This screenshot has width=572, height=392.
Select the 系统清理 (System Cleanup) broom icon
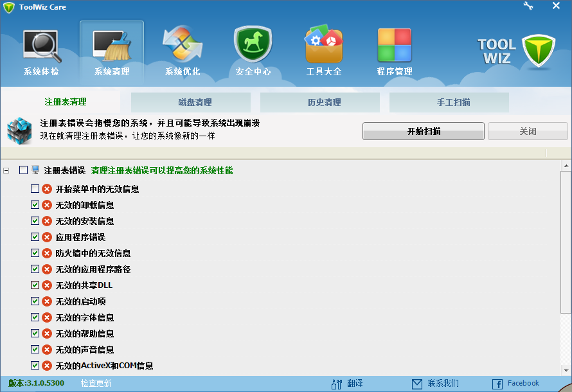click(x=111, y=45)
